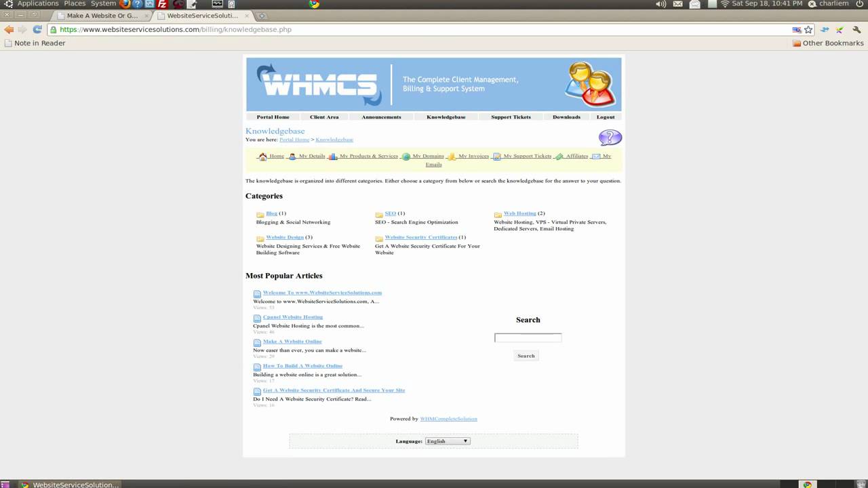Open the Places menu
Screen dimensions: 868x488
pos(75,4)
